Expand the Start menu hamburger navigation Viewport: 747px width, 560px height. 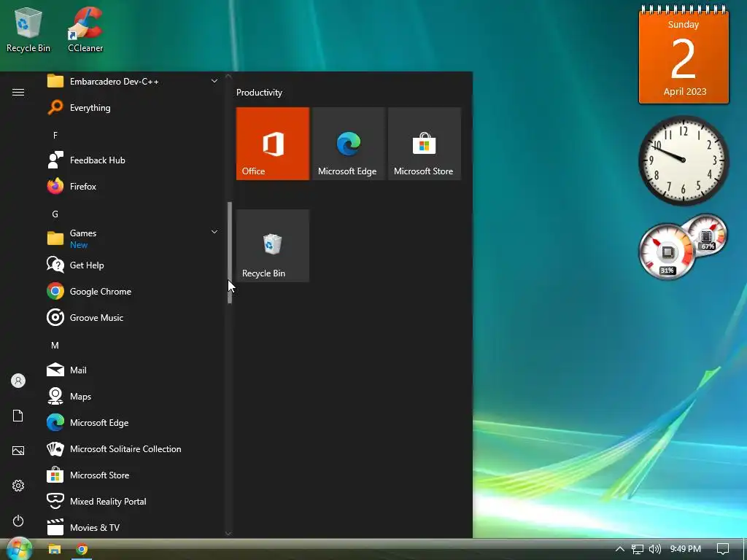pyautogui.click(x=18, y=92)
